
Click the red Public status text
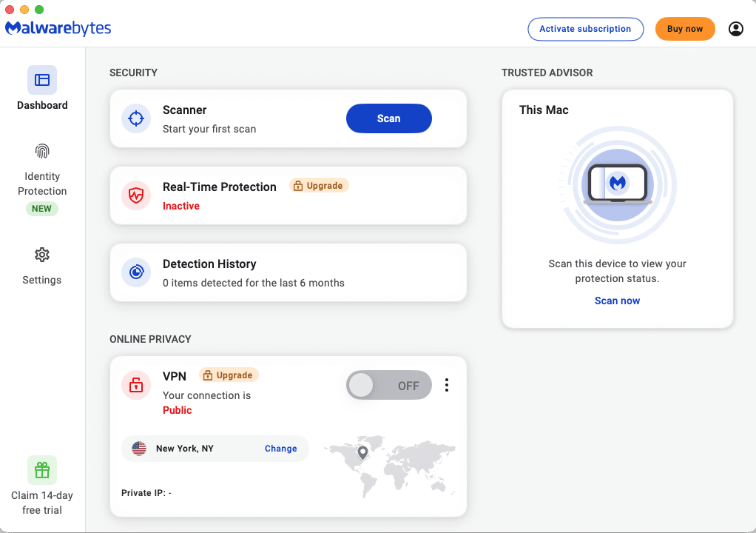pos(177,410)
